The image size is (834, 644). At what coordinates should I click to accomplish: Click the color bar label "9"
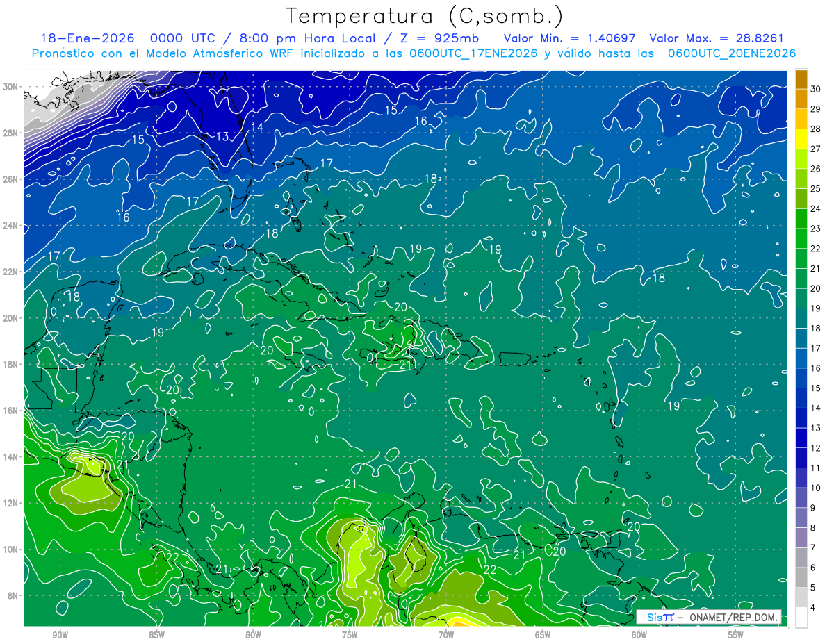[815, 508]
